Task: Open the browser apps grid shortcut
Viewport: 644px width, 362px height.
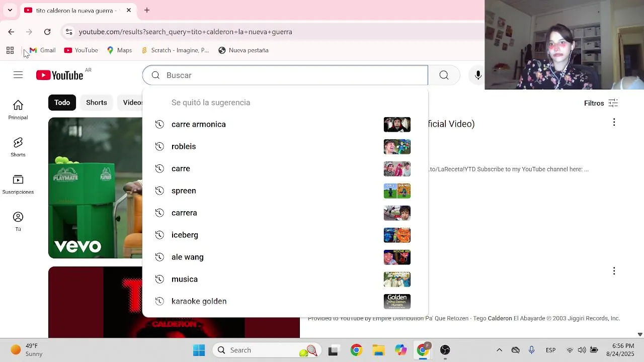Action: [x=10, y=50]
